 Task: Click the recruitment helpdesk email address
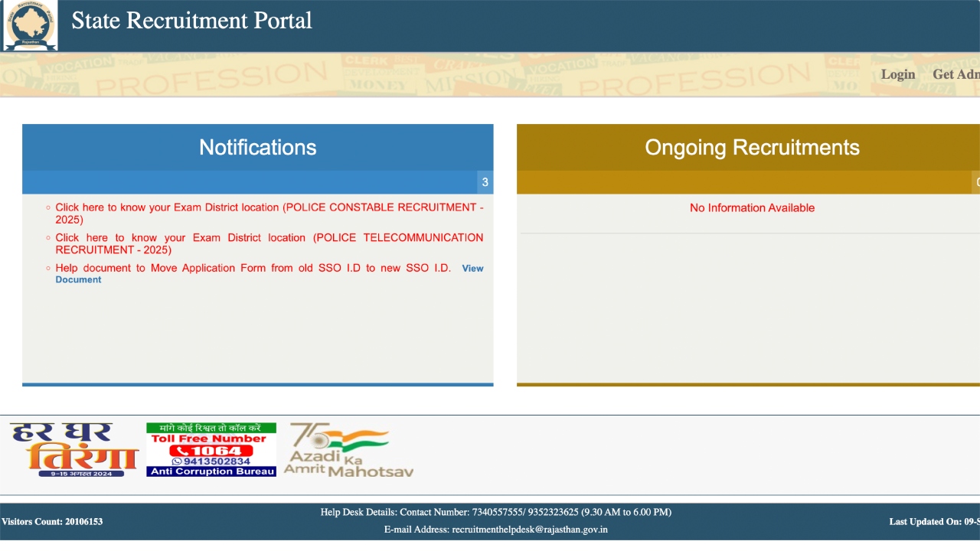[530, 530]
